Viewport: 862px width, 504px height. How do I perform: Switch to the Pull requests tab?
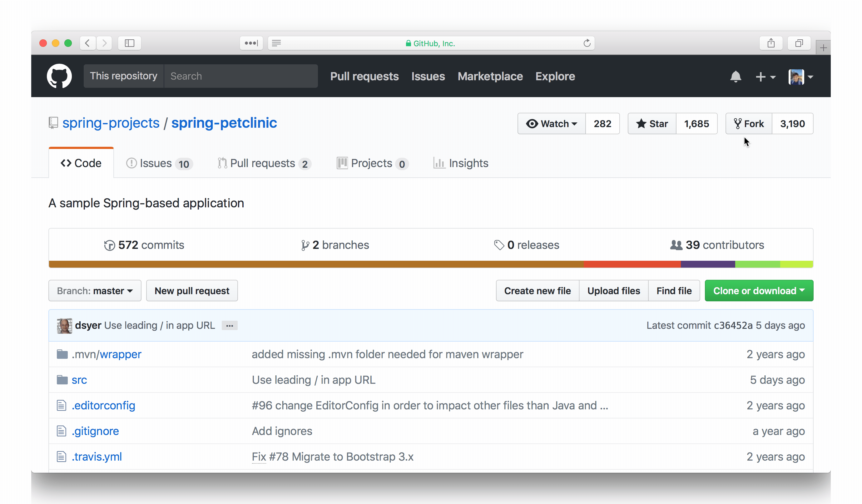[262, 163]
